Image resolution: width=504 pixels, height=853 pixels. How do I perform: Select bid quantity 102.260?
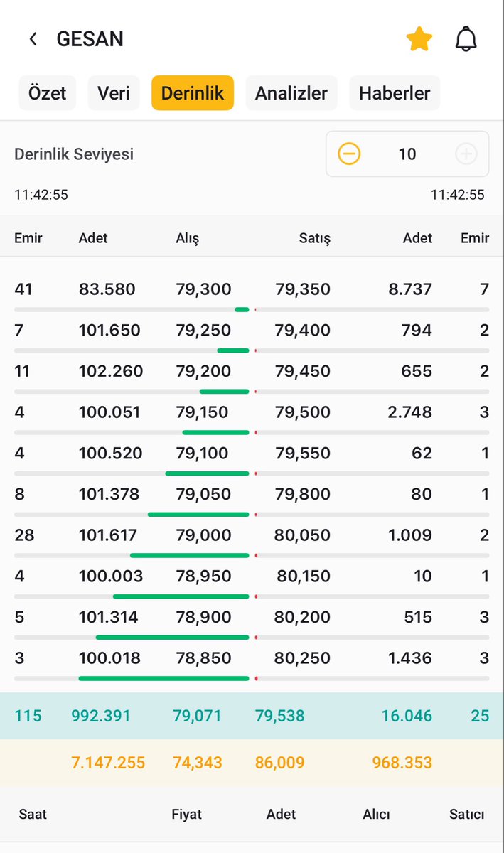click(111, 371)
